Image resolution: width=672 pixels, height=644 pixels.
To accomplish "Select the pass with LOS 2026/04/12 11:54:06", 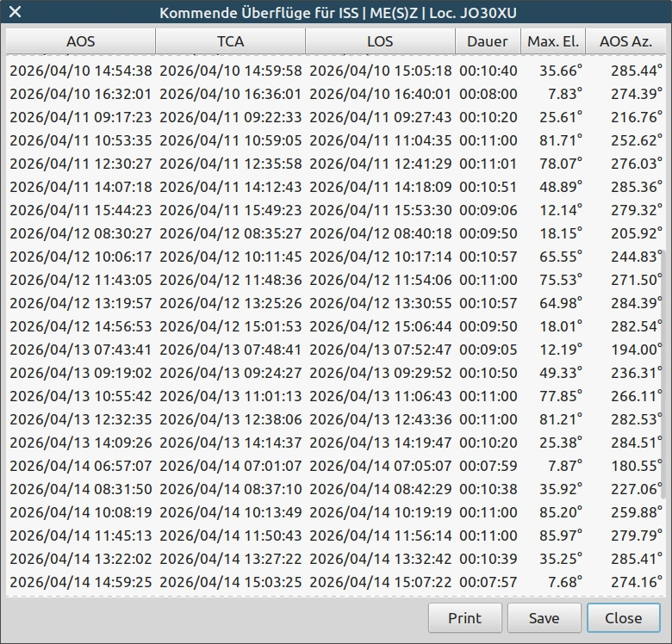I will tap(380, 280).
